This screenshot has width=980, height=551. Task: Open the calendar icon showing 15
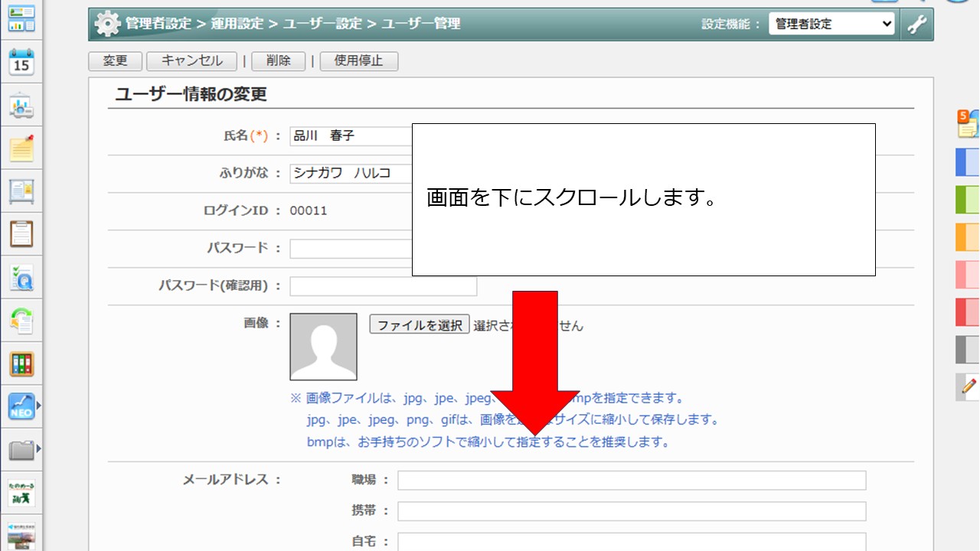point(21,63)
